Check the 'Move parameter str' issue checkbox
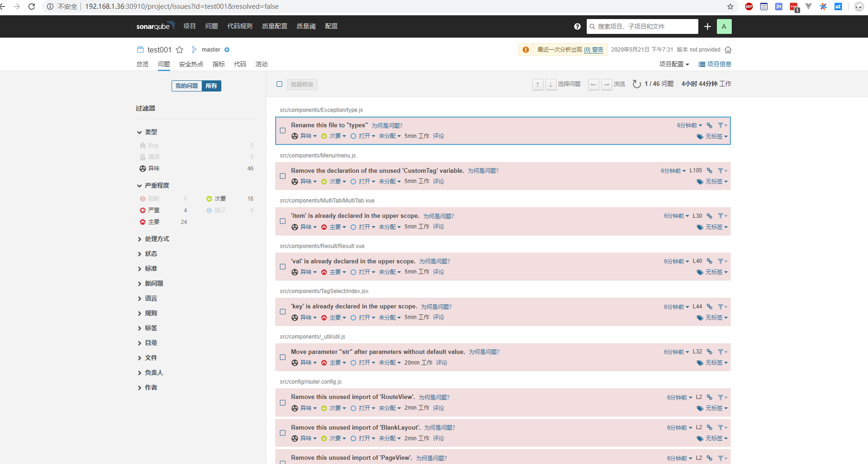The image size is (868, 464). 283,357
